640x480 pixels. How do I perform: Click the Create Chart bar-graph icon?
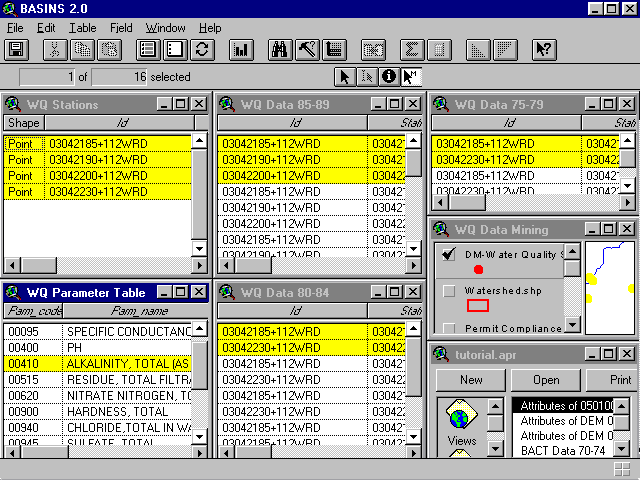point(241,50)
